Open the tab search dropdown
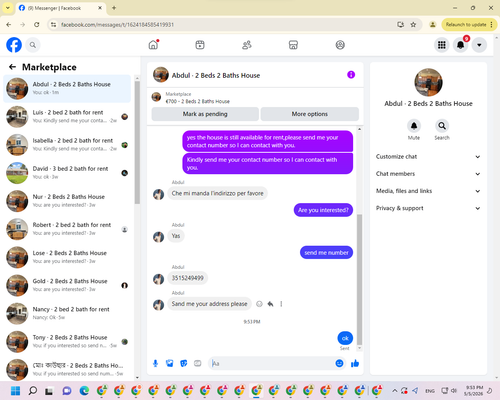 pos(8,8)
